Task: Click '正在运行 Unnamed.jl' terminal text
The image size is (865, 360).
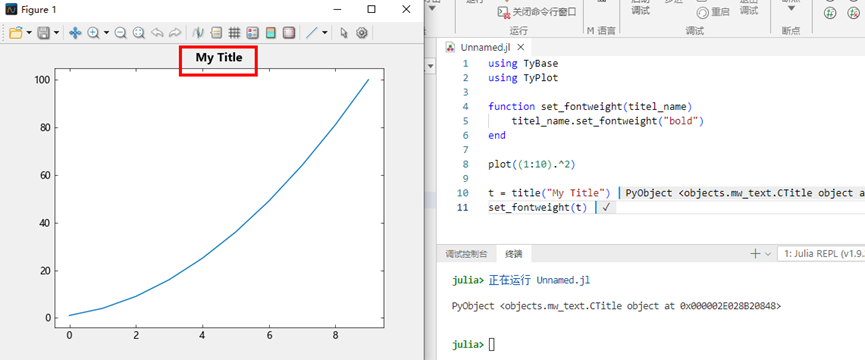Action: click(539, 280)
